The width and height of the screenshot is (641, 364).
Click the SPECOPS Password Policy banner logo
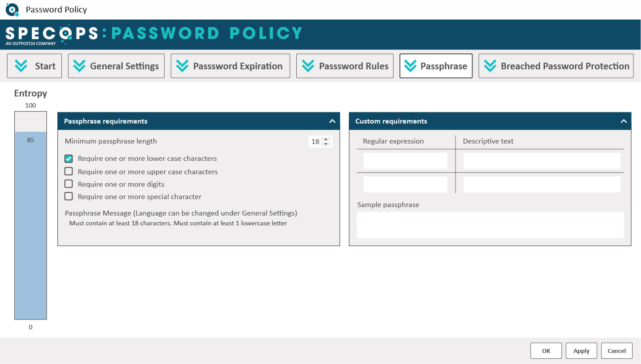pos(154,35)
